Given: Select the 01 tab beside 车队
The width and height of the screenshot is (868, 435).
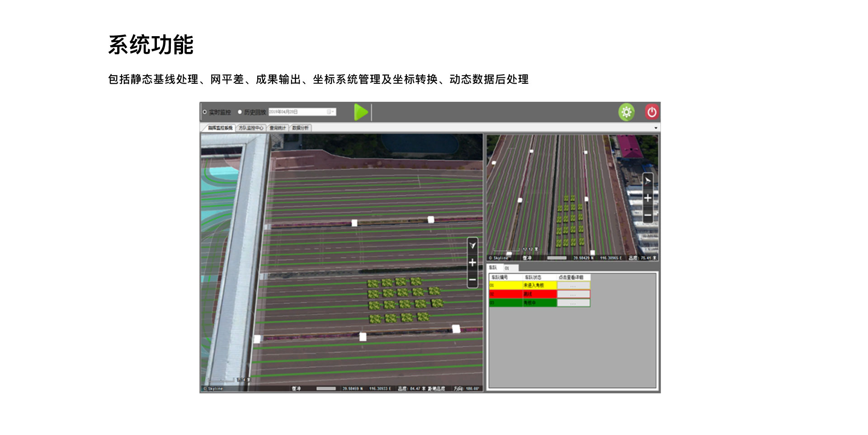Looking at the screenshot, I should coord(507,268).
